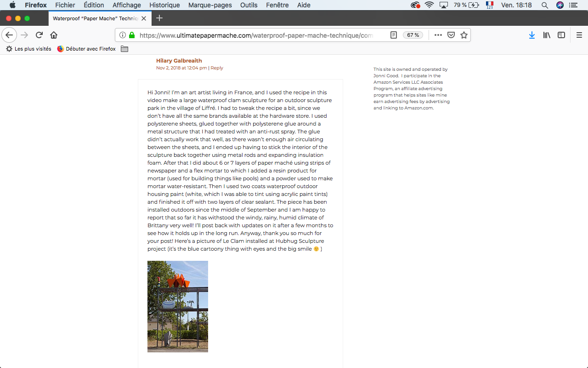Open the Aide menu
The height and width of the screenshot is (368, 588).
click(x=304, y=5)
